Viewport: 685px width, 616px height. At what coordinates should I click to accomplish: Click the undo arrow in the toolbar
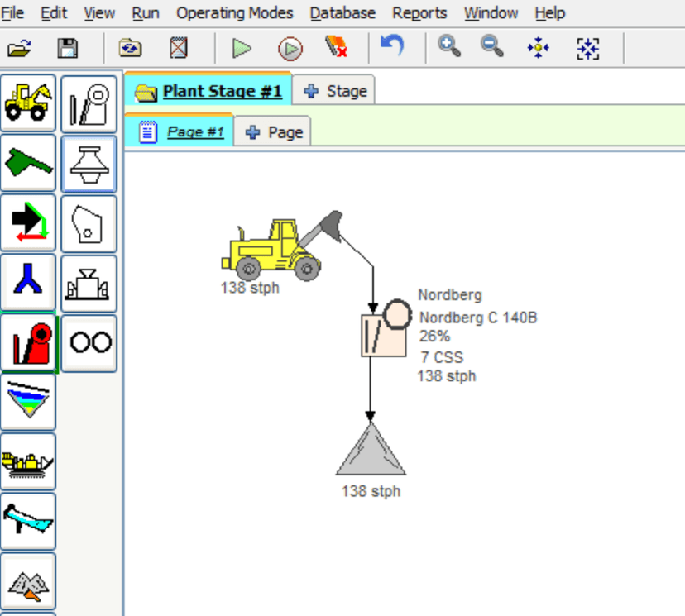391,46
